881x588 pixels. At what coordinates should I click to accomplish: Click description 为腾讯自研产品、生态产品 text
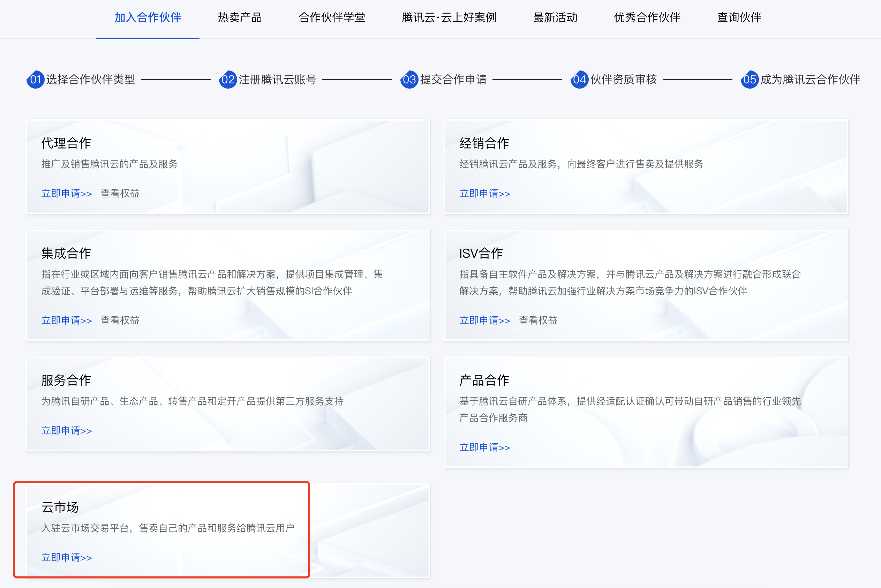pos(193,401)
